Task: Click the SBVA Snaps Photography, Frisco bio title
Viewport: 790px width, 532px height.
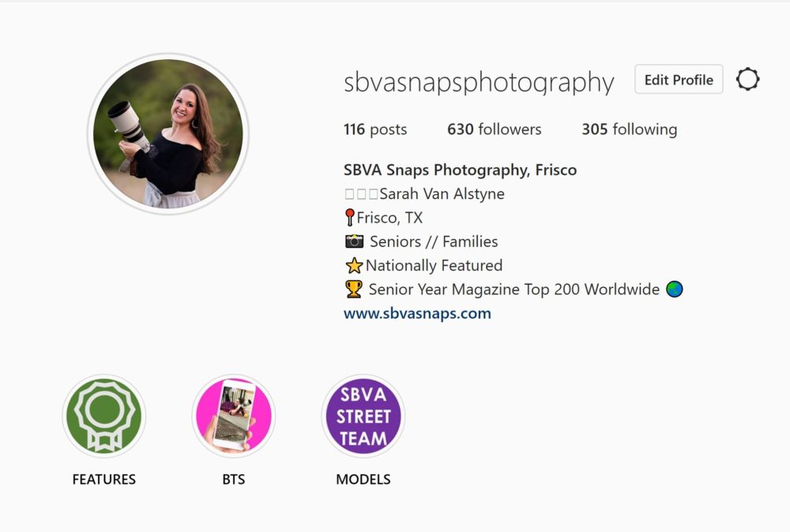Action: (x=460, y=170)
